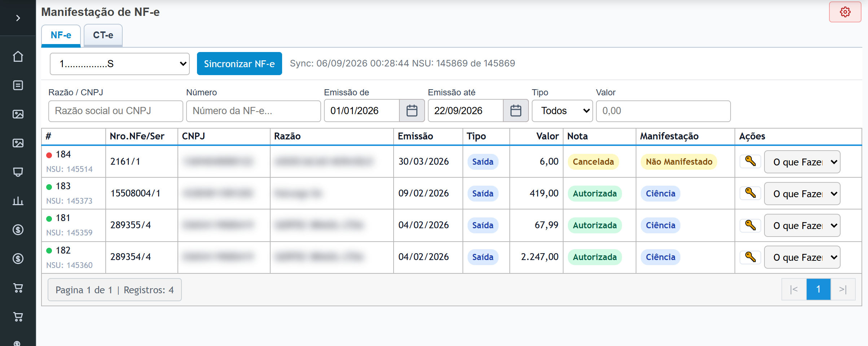This screenshot has width=868, height=346.
Task: Click the Sincronizar NF-e button
Action: tap(240, 64)
